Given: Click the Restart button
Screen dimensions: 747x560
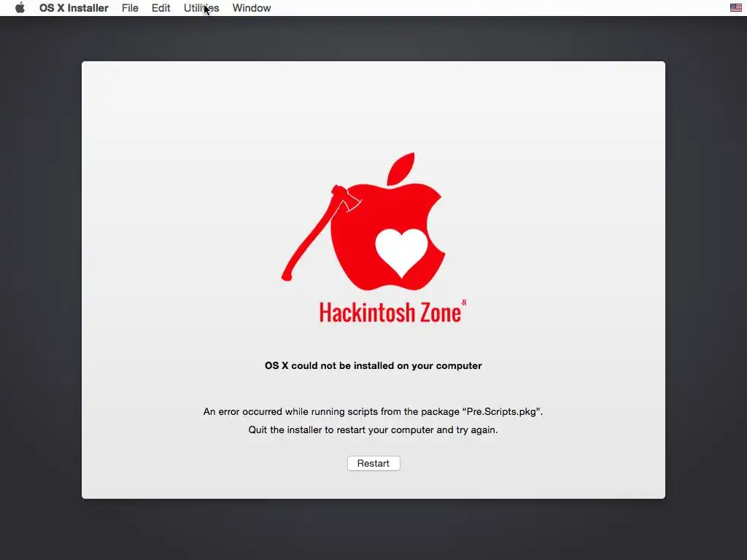Looking at the screenshot, I should pyautogui.click(x=373, y=463).
